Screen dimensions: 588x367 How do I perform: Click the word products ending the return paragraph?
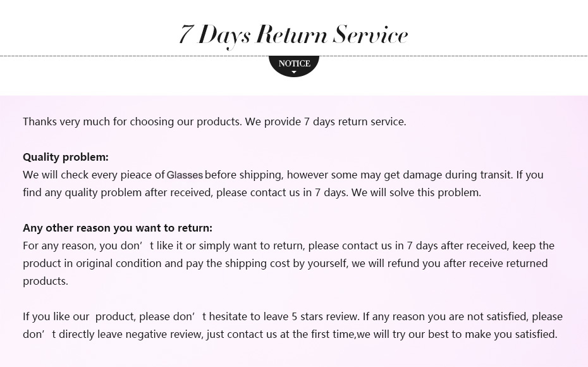point(46,281)
